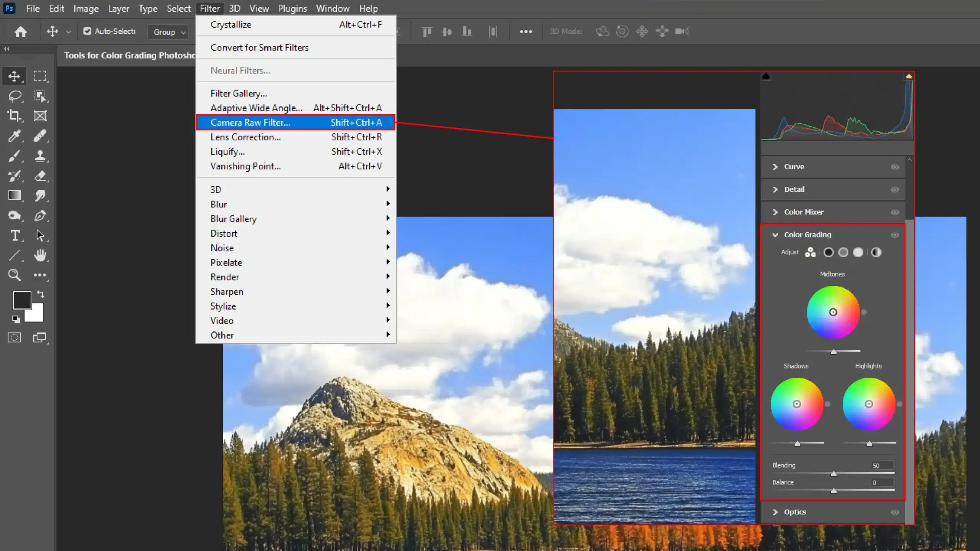Select the Object Selection tool
Screen dimensions: 980x551
click(x=40, y=96)
